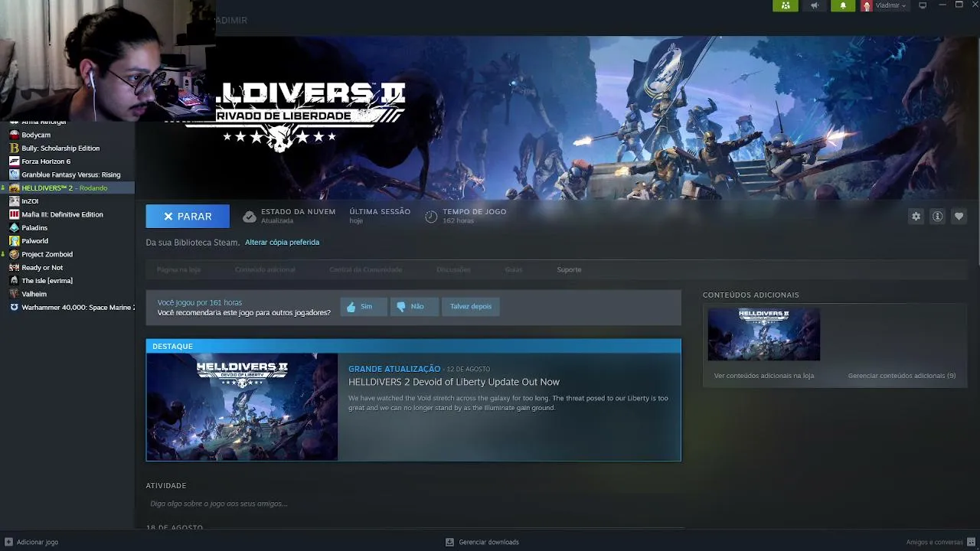Click the Mafia III: Definitive Edition icon
This screenshot has height=551, width=980.
tap(14, 214)
